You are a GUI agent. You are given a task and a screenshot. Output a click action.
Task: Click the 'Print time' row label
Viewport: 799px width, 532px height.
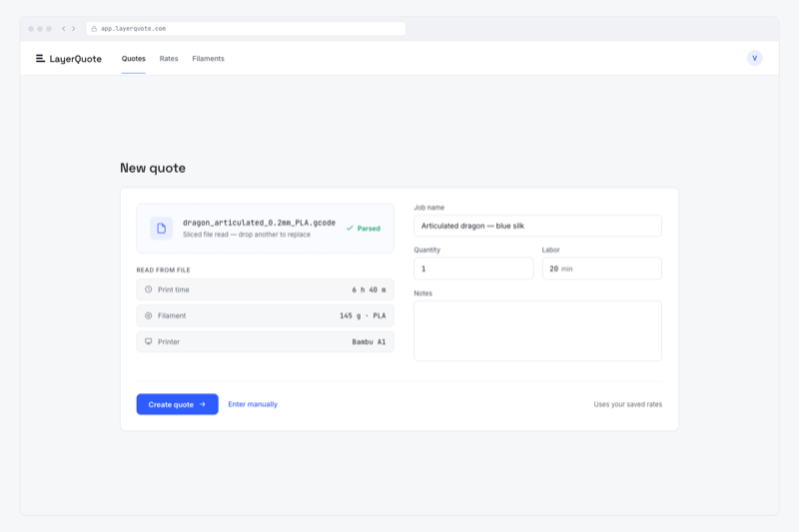click(173, 289)
